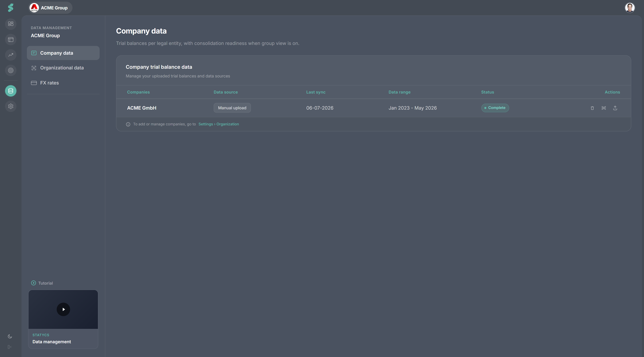Follow the Settings › Organization link

tap(219, 124)
